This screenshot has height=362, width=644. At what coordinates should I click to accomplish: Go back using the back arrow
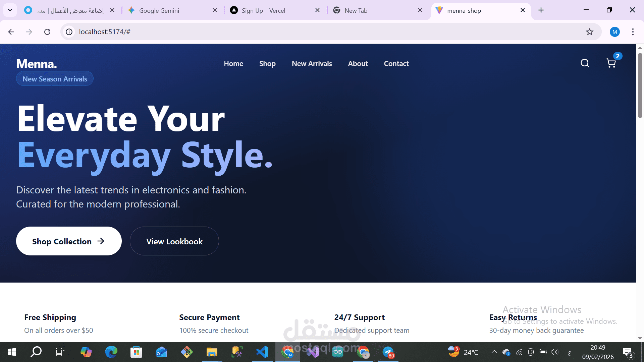pos(11,32)
